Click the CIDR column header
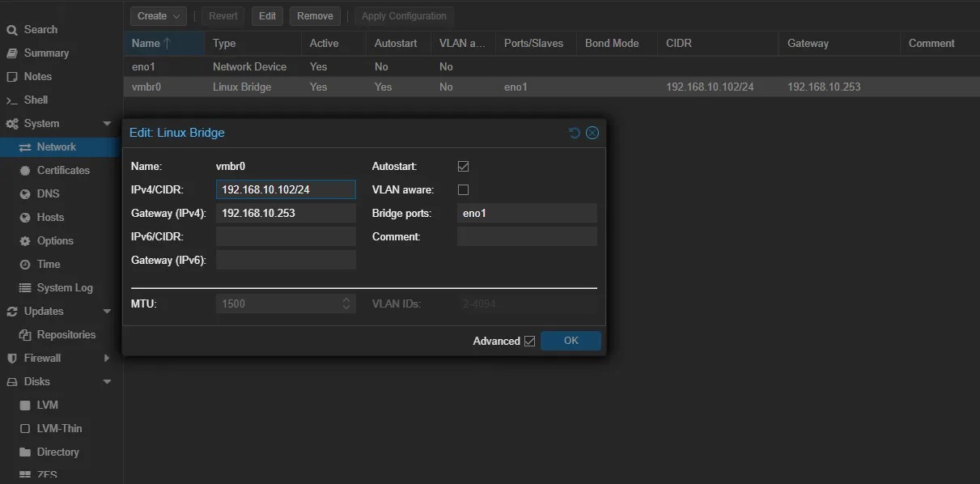This screenshot has height=484, width=980. 718,44
